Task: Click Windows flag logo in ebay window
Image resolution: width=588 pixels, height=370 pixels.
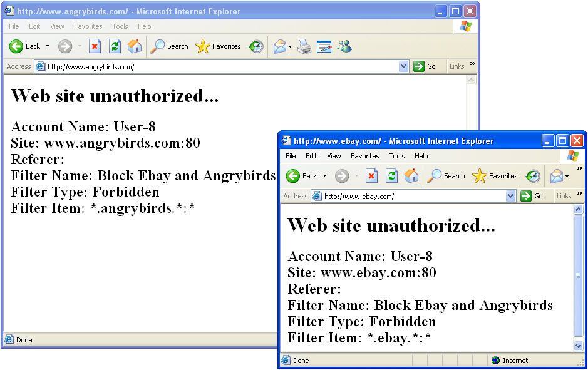Action: coord(572,155)
